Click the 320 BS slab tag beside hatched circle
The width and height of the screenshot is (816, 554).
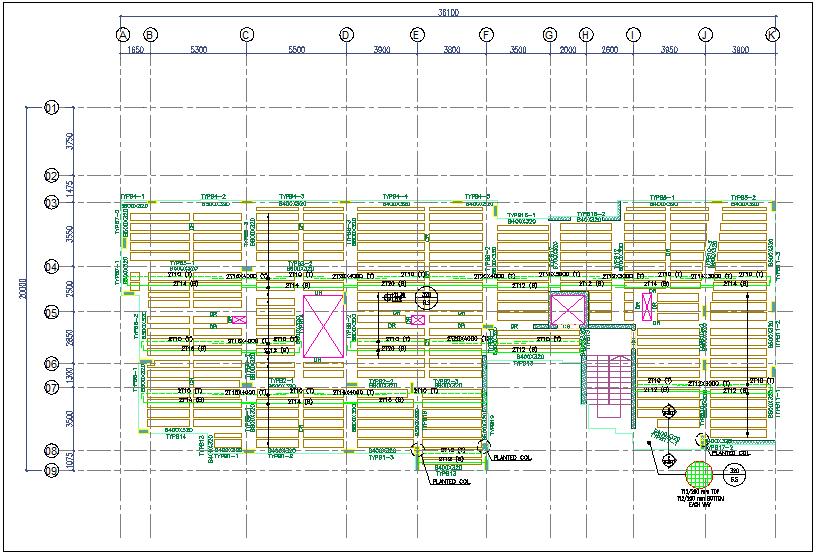pos(734,474)
